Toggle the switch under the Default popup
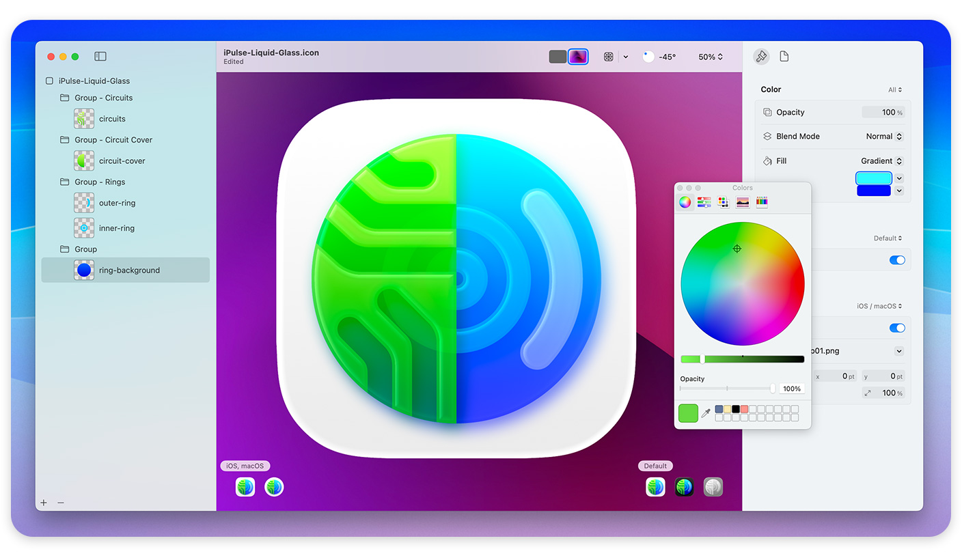The image size is (962, 560). (897, 260)
